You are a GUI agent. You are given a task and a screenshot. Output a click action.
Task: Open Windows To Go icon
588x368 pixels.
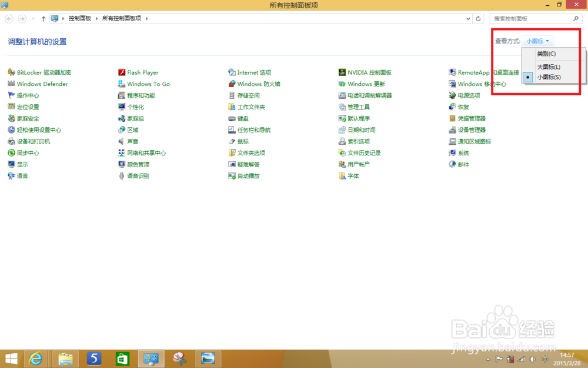122,84
